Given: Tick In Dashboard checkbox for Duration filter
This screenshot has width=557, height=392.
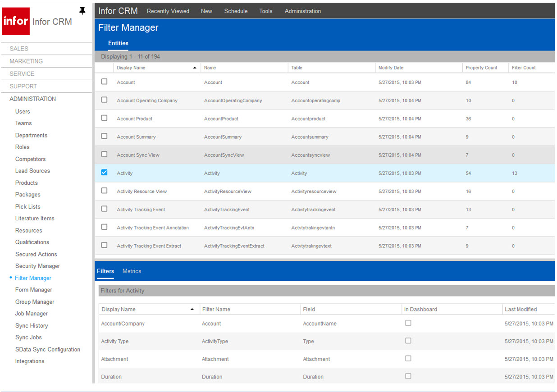Looking at the screenshot, I should [x=408, y=376].
